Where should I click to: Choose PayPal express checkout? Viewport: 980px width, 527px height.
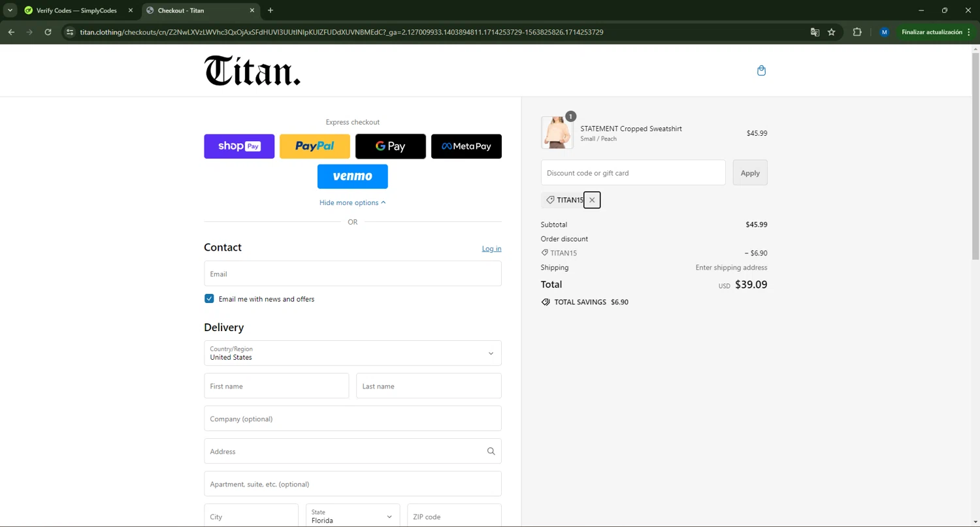click(315, 146)
